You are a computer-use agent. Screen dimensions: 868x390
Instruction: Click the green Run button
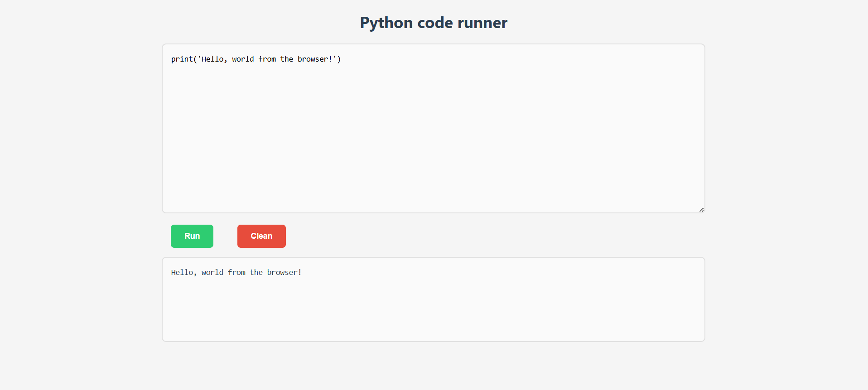click(192, 236)
